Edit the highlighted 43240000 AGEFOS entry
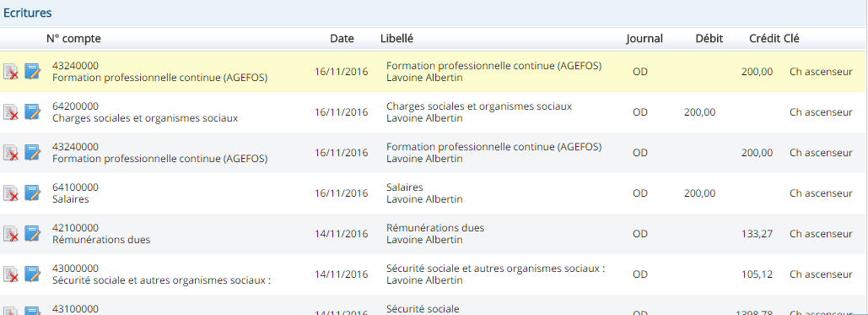This screenshot has width=868, height=315. (x=33, y=72)
